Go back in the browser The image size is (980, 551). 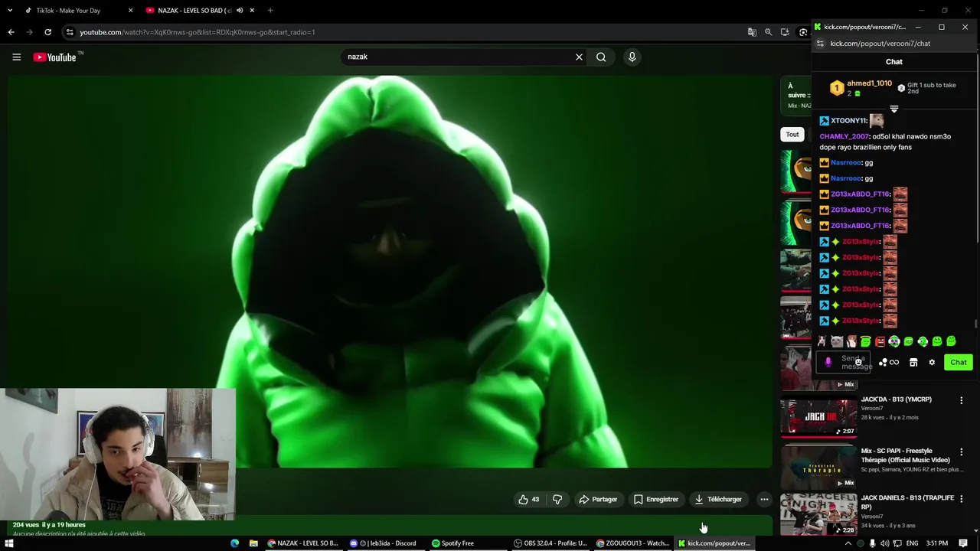coord(11,32)
